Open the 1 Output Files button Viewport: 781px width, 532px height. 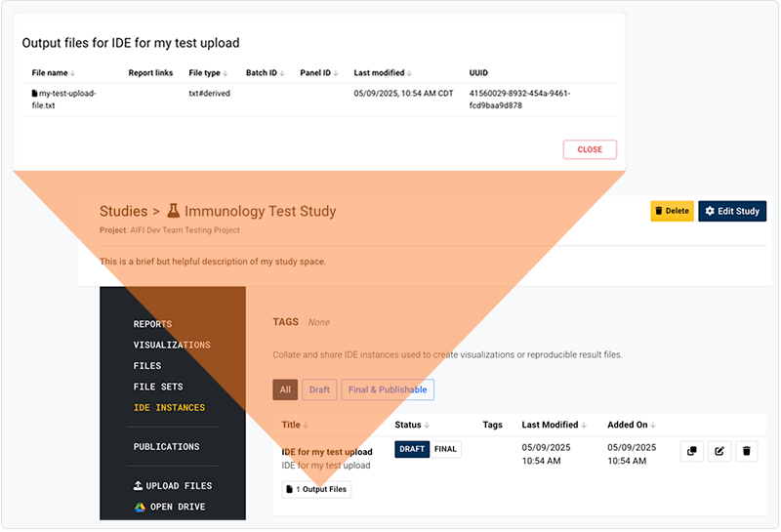pos(315,489)
